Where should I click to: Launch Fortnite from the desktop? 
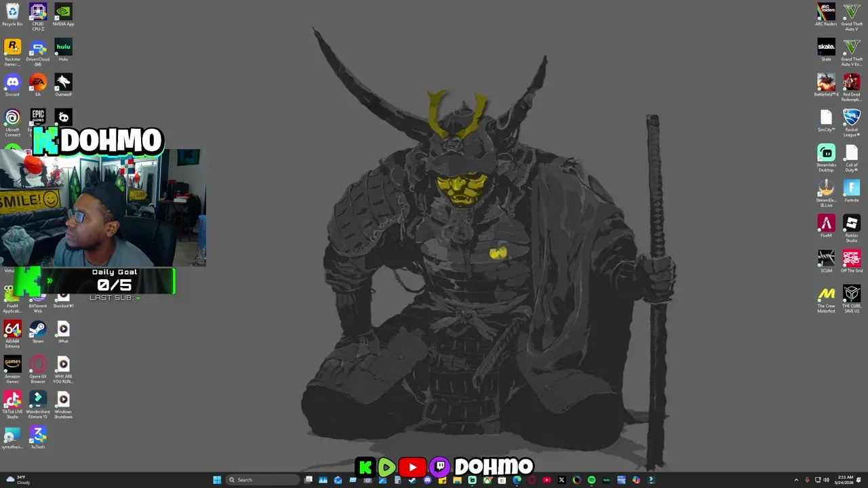[x=852, y=191]
